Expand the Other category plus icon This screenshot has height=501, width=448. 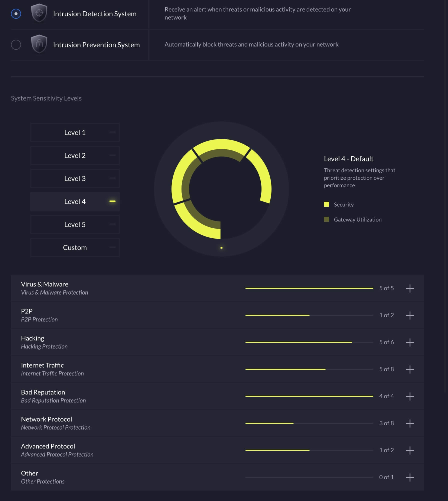click(410, 477)
